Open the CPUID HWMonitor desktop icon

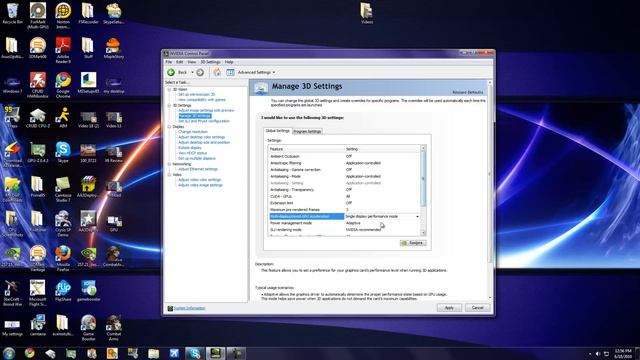(x=38, y=85)
